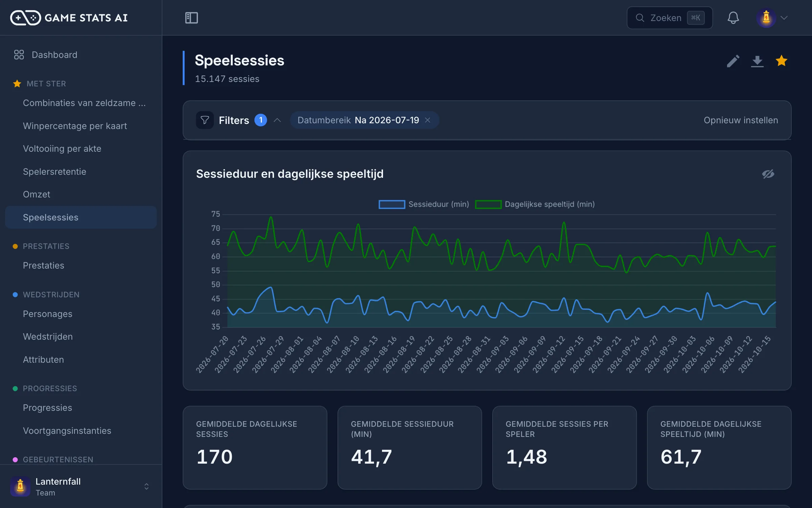Click Opnieuw instellen
The width and height of the screenshot is (812, 508).
pos(741,120)
